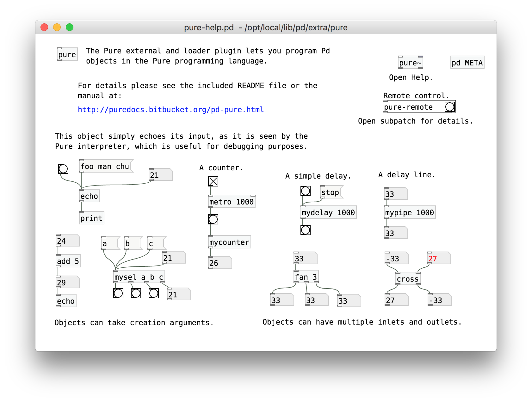The image size is (532, 402).
Task: Click the mycounter object
Action: click(230, 242)
